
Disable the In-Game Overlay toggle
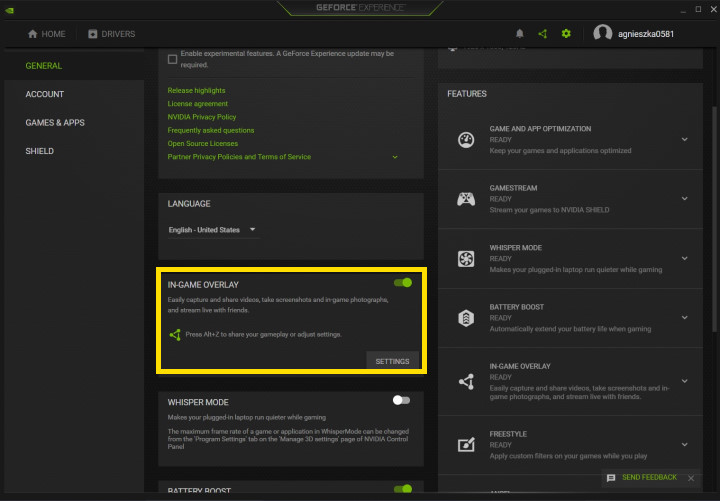[x=402, y=283]
